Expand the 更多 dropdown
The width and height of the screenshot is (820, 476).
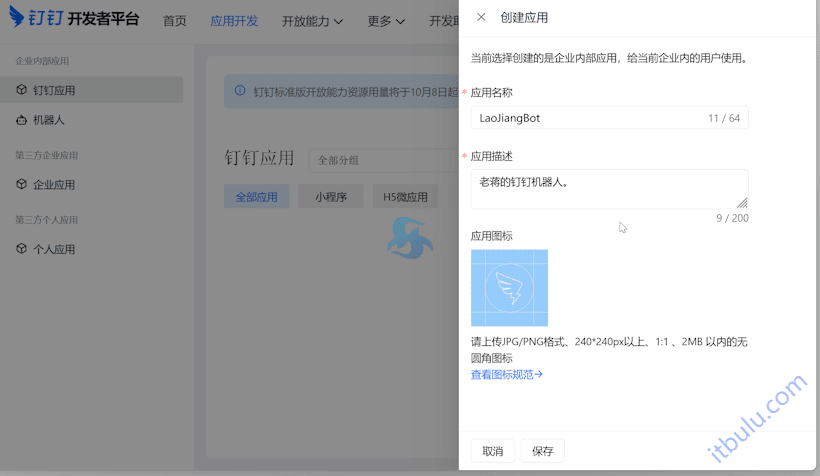coord(386,21)
